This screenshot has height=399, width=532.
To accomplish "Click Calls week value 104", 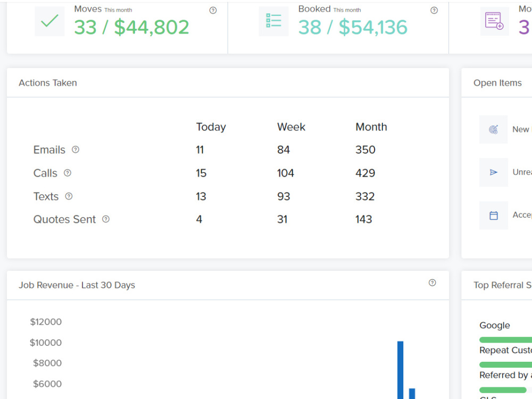I will pyautogui.click(x=285, y=173).
